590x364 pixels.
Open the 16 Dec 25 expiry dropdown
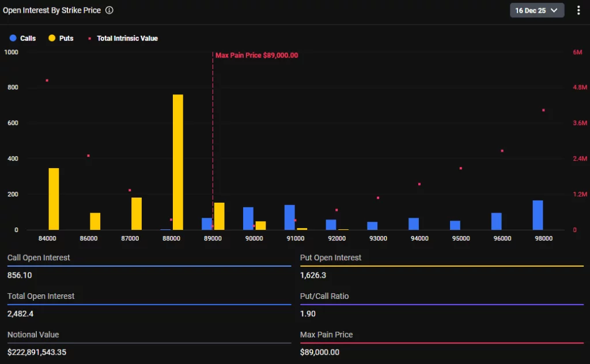pos(536,10)
